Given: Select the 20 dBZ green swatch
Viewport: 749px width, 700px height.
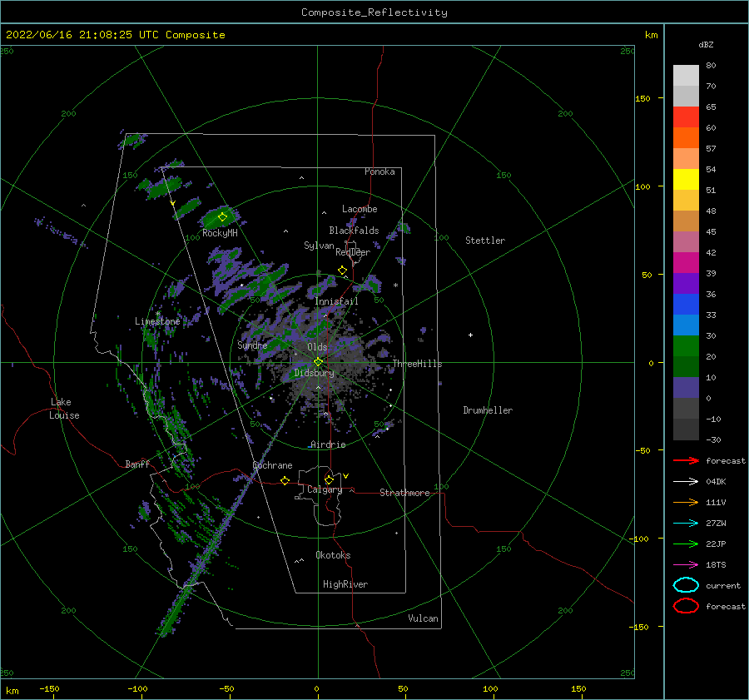Looking at the screenshot, I should pyautogui.click(x=686, y=366).
